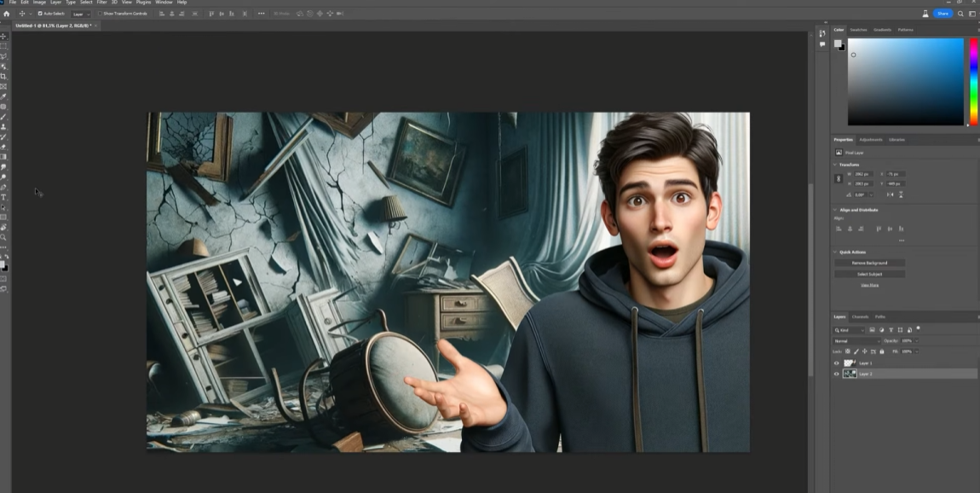Select the Clone Stamp tool
The height and width of the screenshot is (493, 980).
(x=3, y=126)
